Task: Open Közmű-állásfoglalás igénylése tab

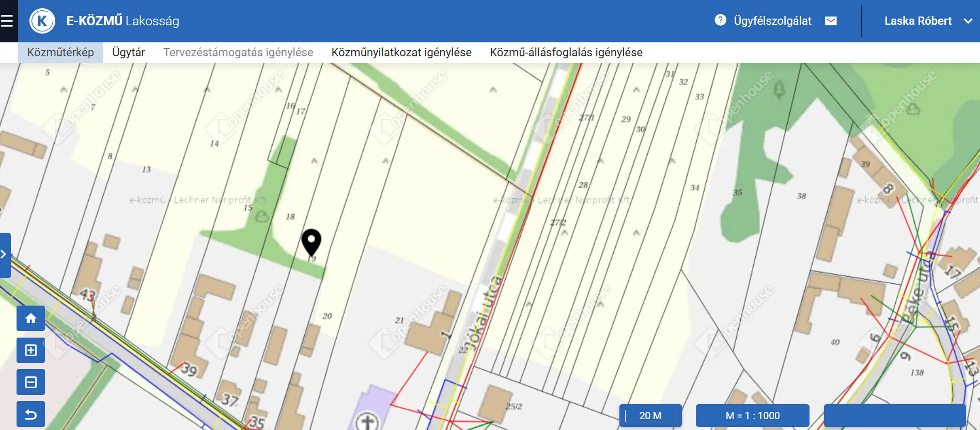Action: click(x=566, y=53)
